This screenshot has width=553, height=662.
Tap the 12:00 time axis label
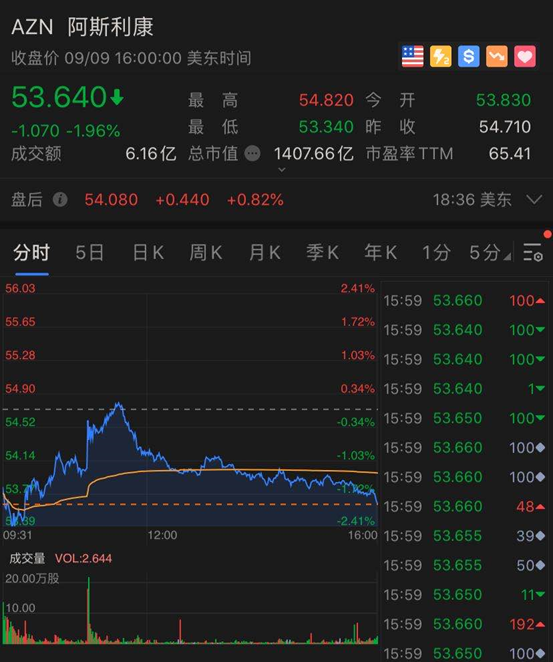(x=162, y=535)
